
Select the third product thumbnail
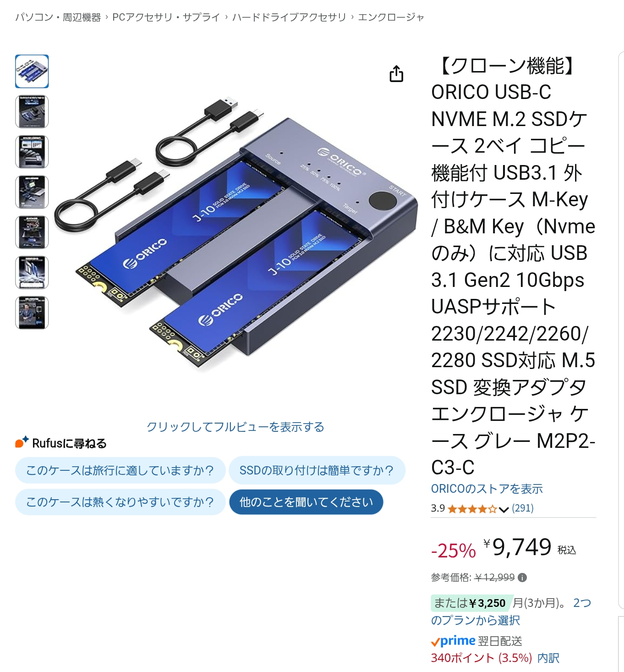coord(32,152)
